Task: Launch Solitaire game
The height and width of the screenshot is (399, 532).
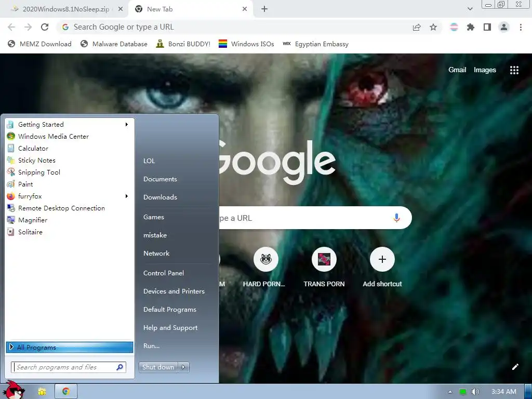Action: tap(70, 232)
